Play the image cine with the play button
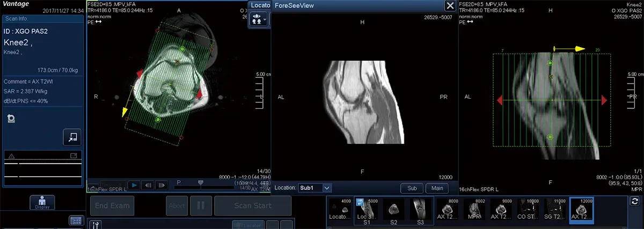 coord(134,186)
